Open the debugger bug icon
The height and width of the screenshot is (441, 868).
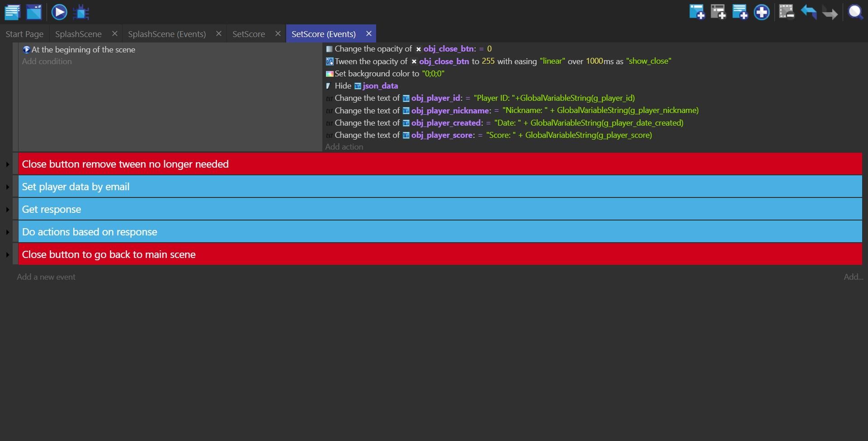(x=81, y=12)
